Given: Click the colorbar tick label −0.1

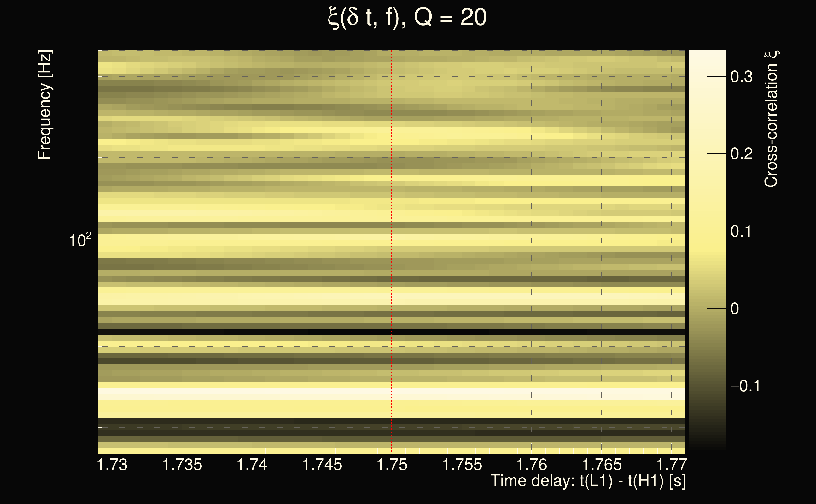Looking at the screenshot, I should coord(745,386).
